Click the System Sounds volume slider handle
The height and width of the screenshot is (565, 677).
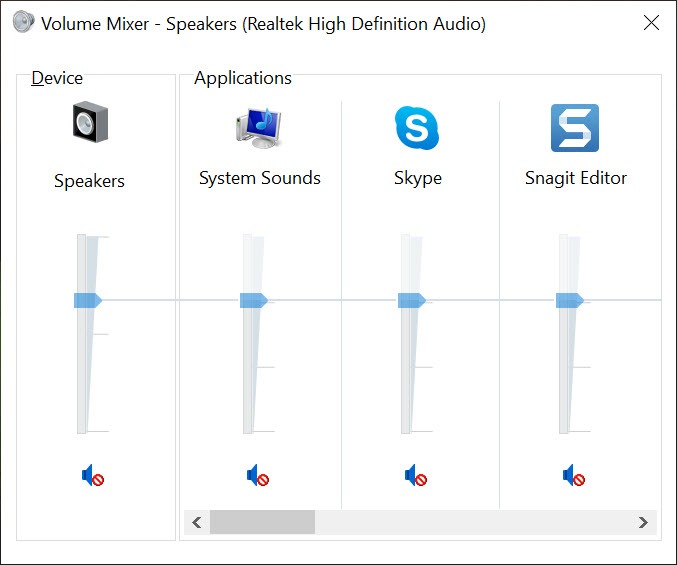[x=254, y=300]
